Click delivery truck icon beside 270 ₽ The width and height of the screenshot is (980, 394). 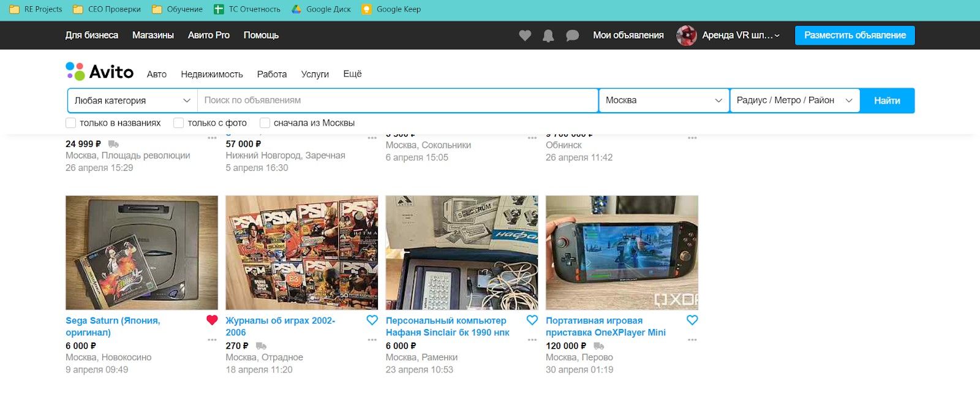click(x=261, y=346)
